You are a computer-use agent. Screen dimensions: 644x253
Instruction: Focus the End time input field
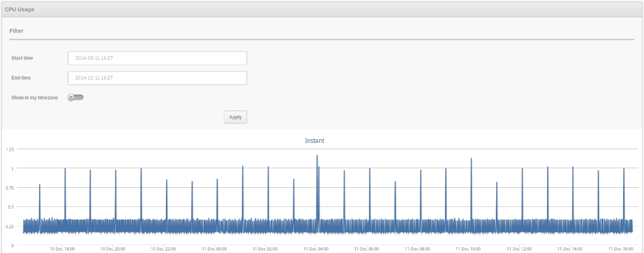(x=157, y=78)
